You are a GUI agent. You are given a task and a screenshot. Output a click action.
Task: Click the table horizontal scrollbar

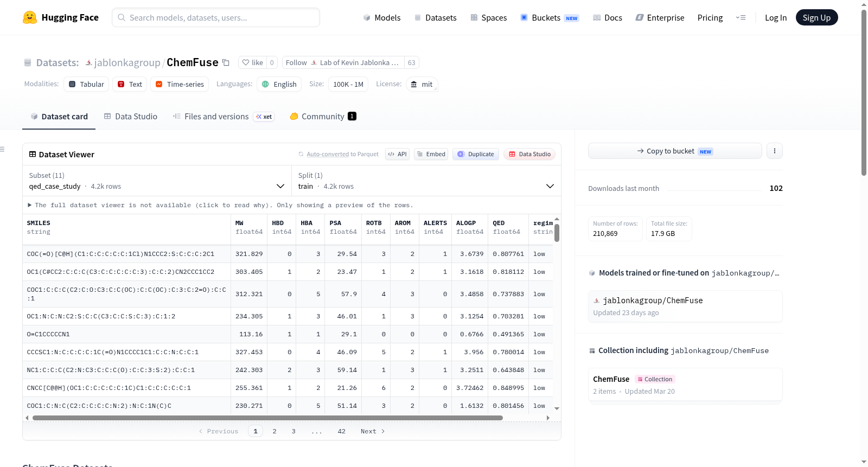(267, 418)
